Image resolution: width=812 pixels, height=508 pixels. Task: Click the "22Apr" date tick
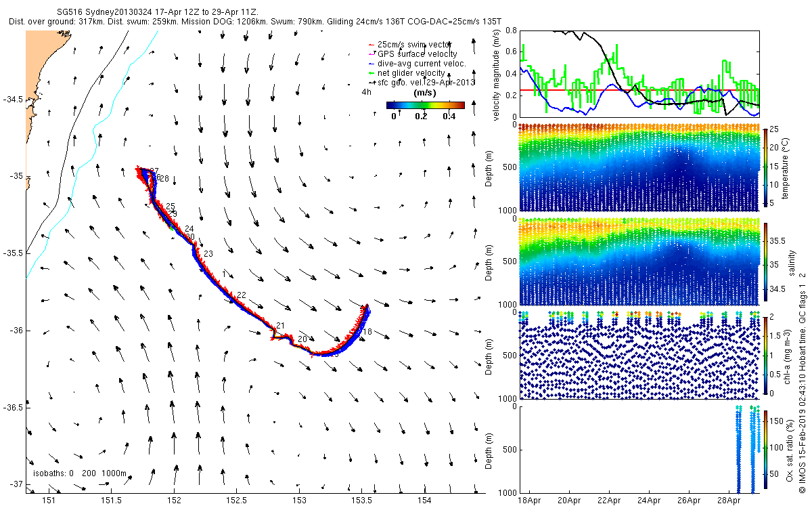click(609, 501)
